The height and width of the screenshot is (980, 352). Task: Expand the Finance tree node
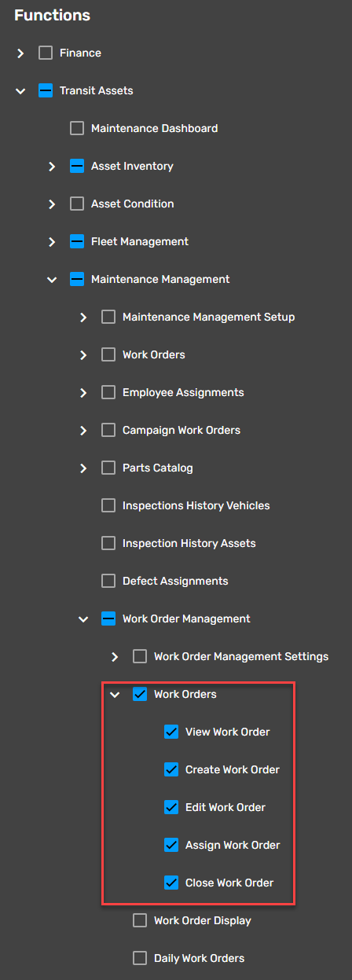pyautogui.click(x=20, y=53)
